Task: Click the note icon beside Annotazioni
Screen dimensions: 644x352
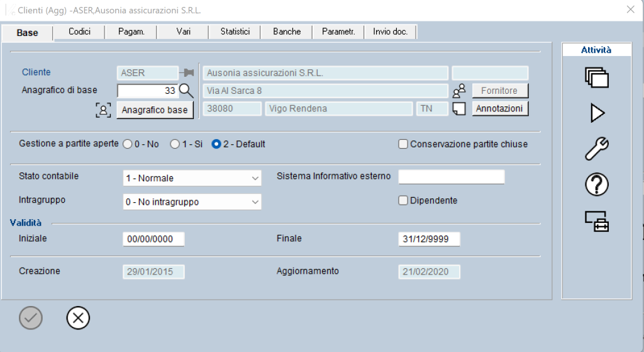Action: 459,109
